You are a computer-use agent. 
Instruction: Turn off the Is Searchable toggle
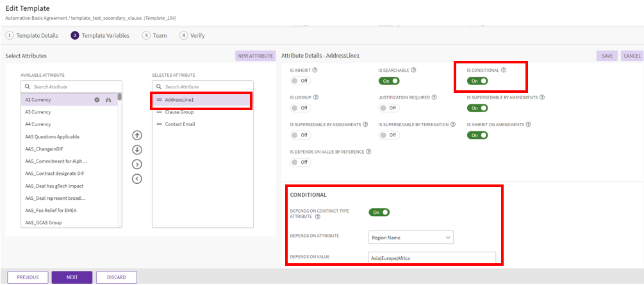coord(389,81)
